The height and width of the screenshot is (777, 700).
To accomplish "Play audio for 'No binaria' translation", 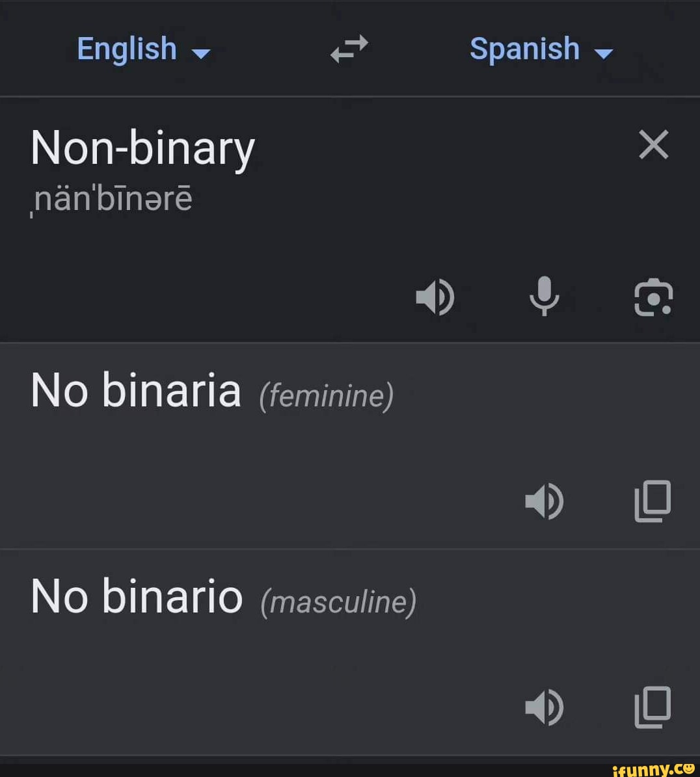I will [545, 501].
